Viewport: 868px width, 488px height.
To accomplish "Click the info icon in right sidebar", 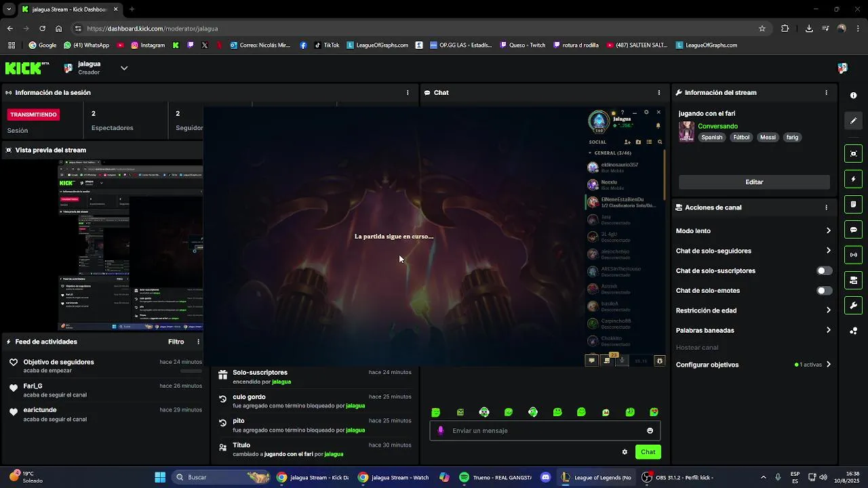I will 854,96.
